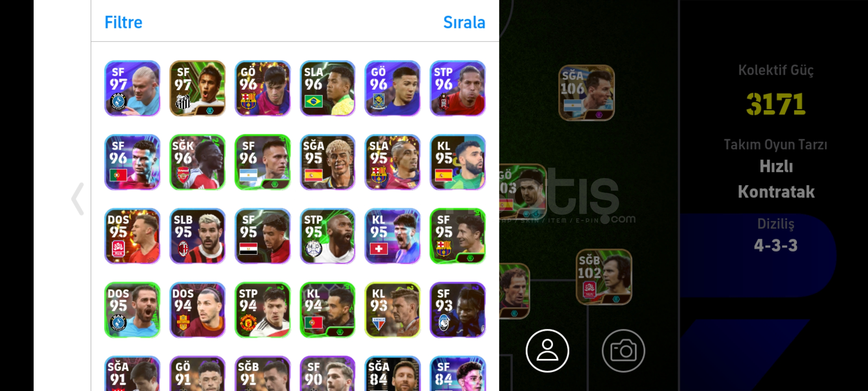
Task: Choose the STP 94 Manchester United card
Action: click(x=263, y=310)
